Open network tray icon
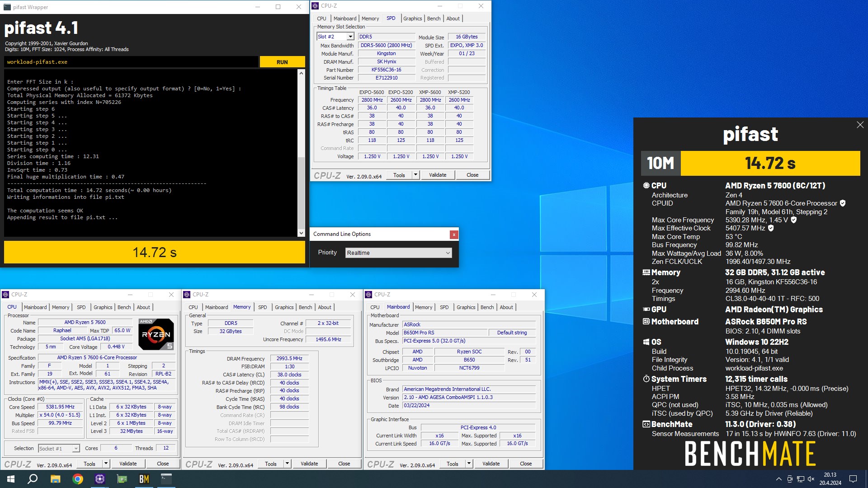 (x=800, y=479)
